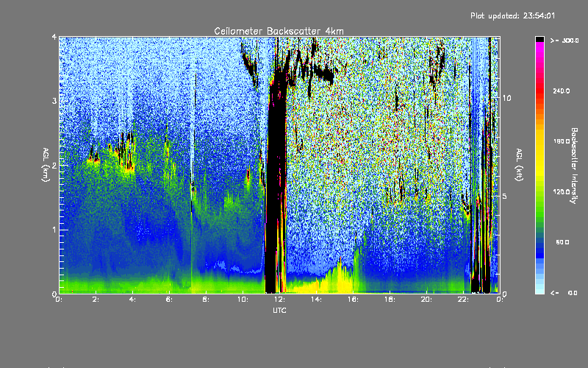Click the "180.0" colorbar label
The height and width of the screenshot is (368, 588).
click(562, 141)
